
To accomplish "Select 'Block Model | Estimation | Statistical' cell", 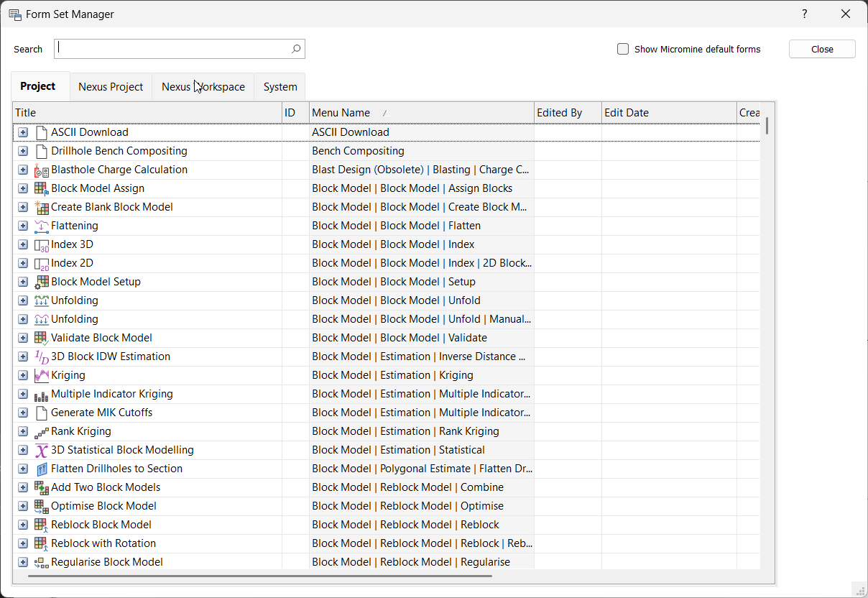I will (x=422, y=450).
